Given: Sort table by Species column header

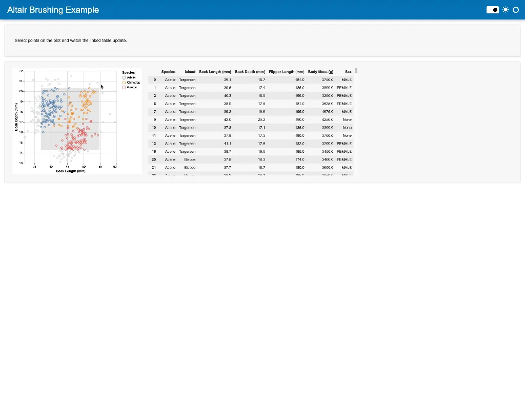Looking at the screenshot, I should [168, 72].
